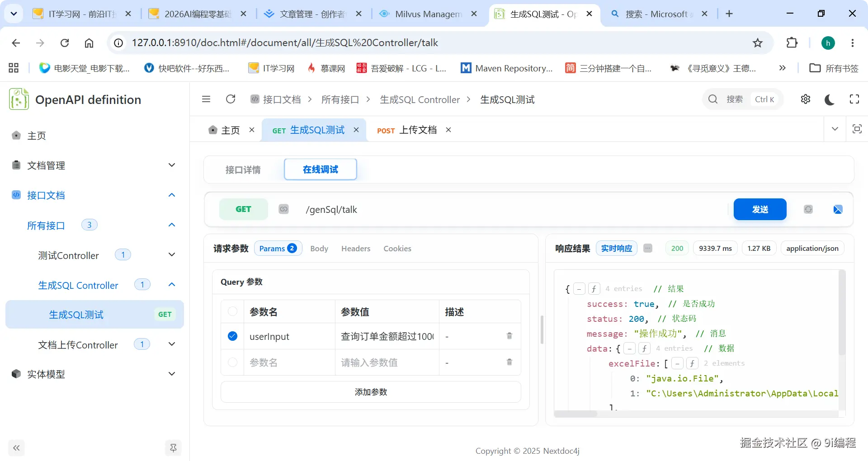Click the OpenAPI definition logo
This screenshot has width=868, height=461.
click(19, 99)
